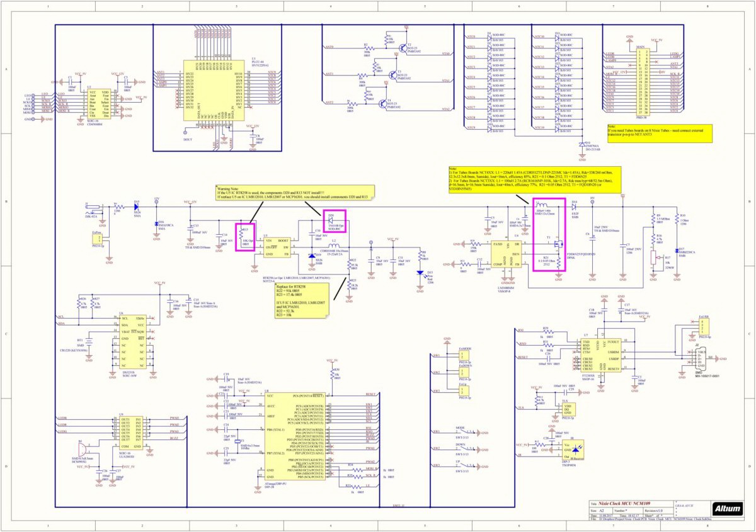
Task: Select the RT8258 regulator block U5
Action: click(x=278, y=246)
